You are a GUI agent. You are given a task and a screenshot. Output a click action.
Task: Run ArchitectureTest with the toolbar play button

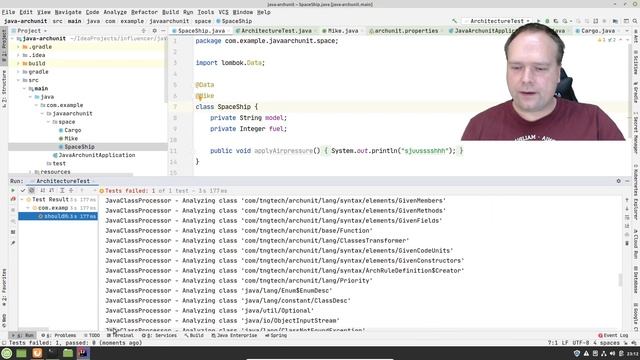538,21
